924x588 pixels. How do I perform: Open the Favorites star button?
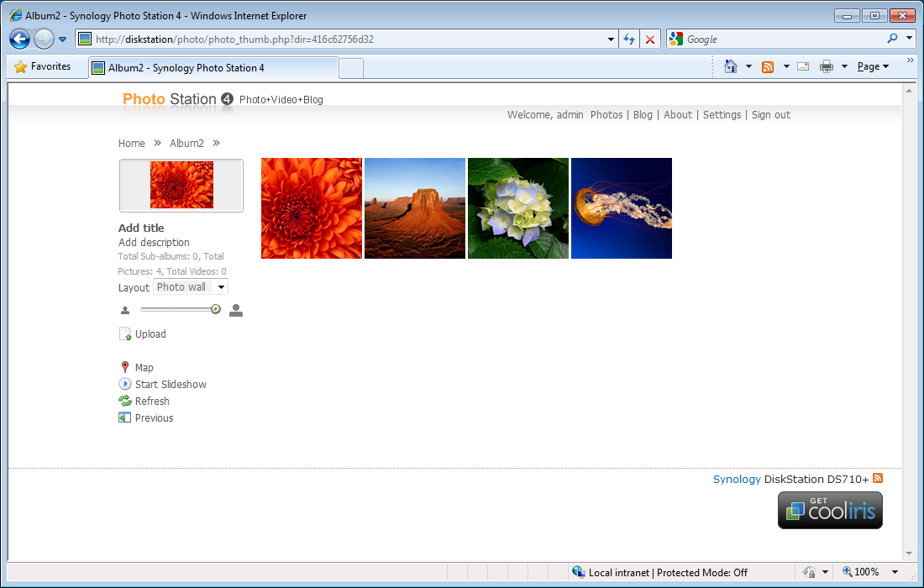(42, 66)
